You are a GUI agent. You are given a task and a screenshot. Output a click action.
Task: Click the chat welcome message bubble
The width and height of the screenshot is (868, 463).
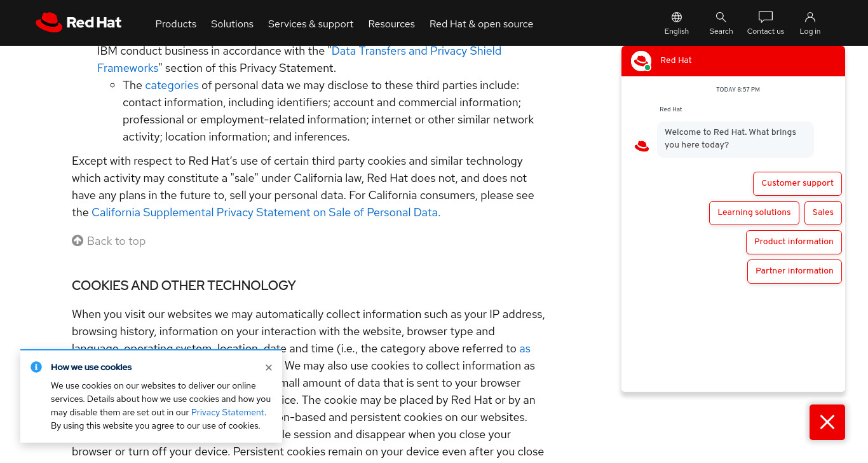tap(735, 139)
